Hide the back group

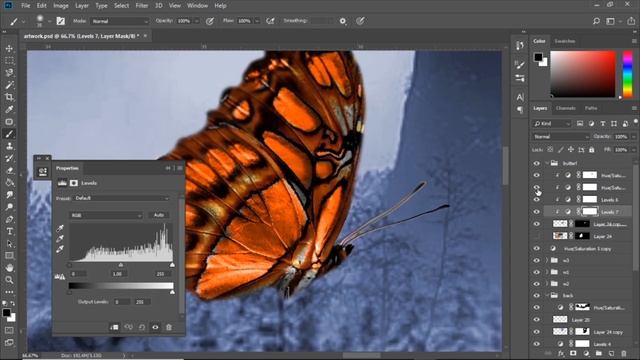(x=536, y=295)
